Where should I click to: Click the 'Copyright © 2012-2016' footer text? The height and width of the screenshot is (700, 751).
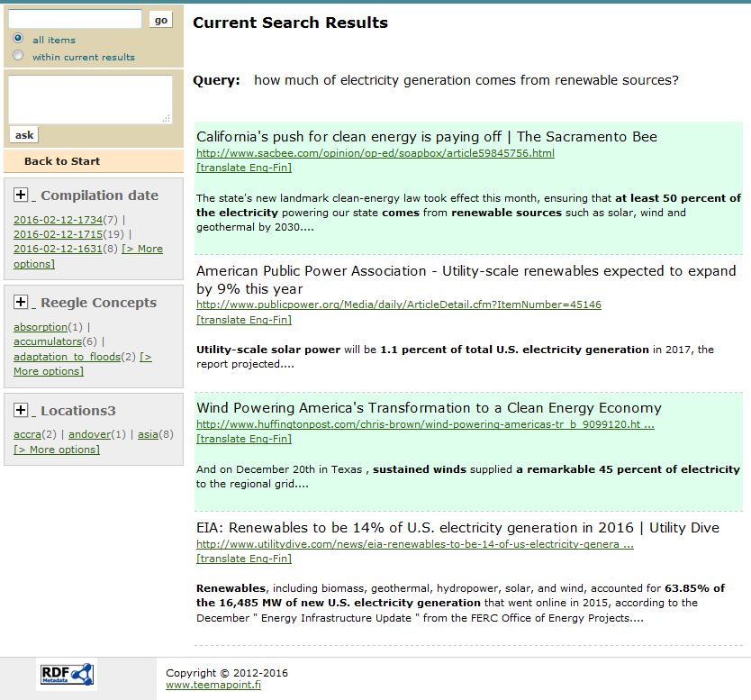pos(227,673)
